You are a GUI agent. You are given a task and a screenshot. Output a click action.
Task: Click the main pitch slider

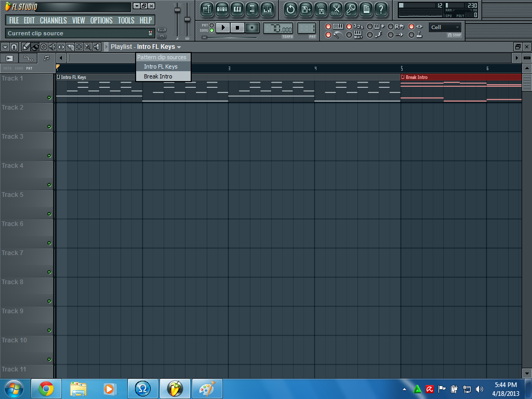(x=187, y=20)
